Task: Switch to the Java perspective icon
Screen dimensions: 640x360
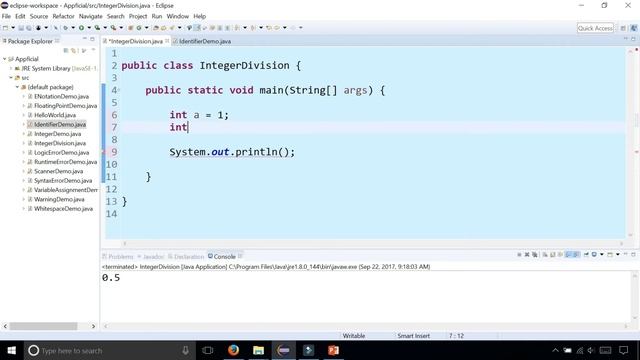Action: pos(633,28)
